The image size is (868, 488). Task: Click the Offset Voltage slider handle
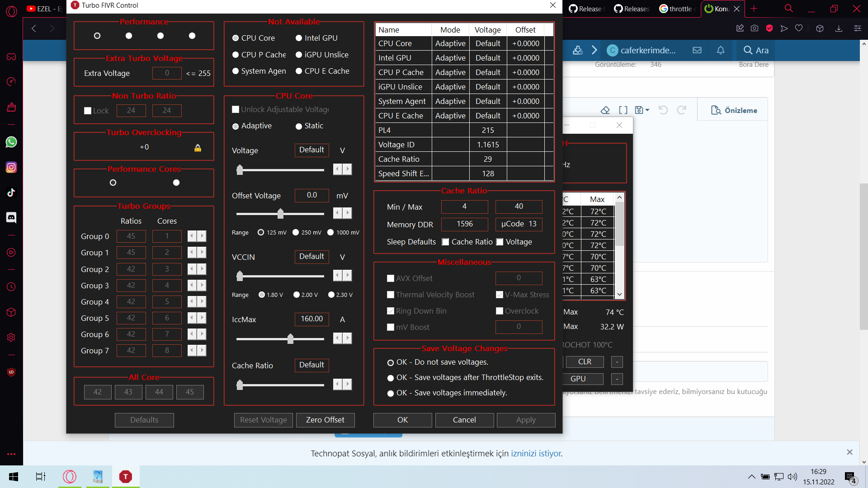click(x=280, y=213)
